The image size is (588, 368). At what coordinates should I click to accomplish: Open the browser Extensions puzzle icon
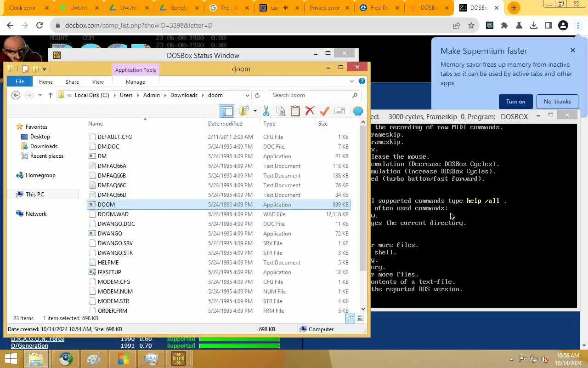click(504, 26)
